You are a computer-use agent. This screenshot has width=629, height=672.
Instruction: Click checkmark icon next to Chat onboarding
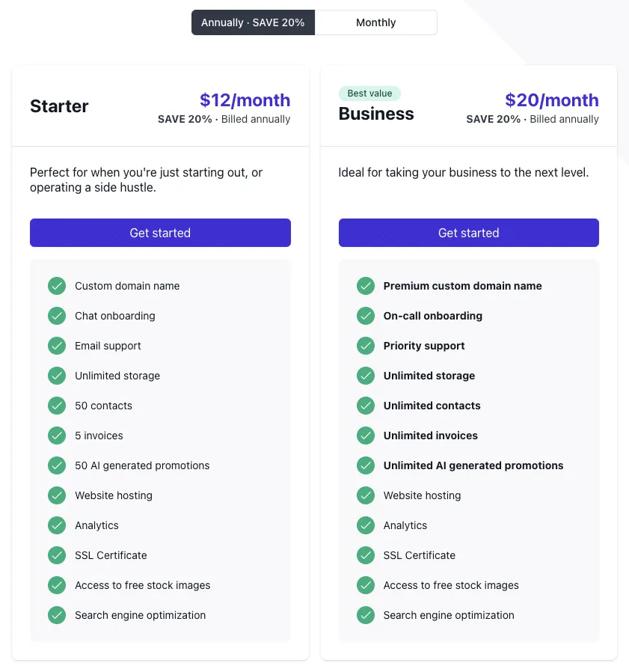click(x=57, y=316)
